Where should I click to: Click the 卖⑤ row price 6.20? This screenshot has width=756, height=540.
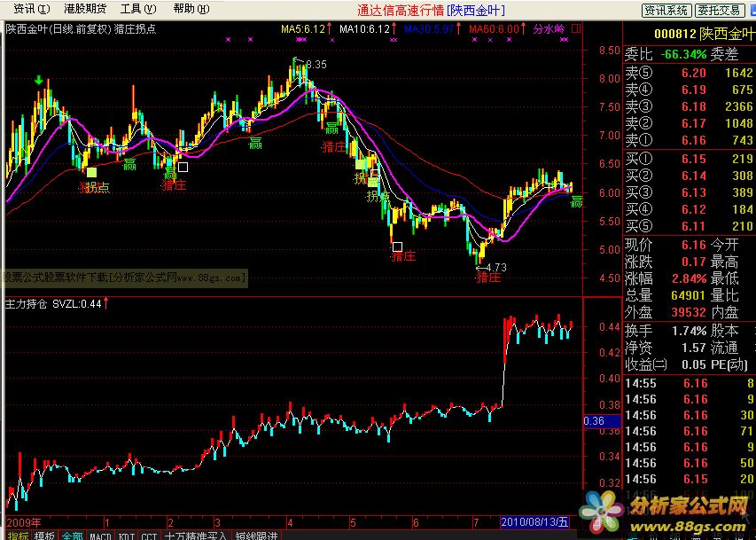[693, 73]
